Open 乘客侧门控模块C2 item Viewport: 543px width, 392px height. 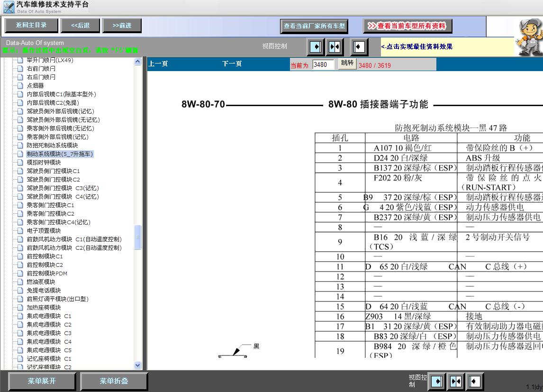coord(51,214)
